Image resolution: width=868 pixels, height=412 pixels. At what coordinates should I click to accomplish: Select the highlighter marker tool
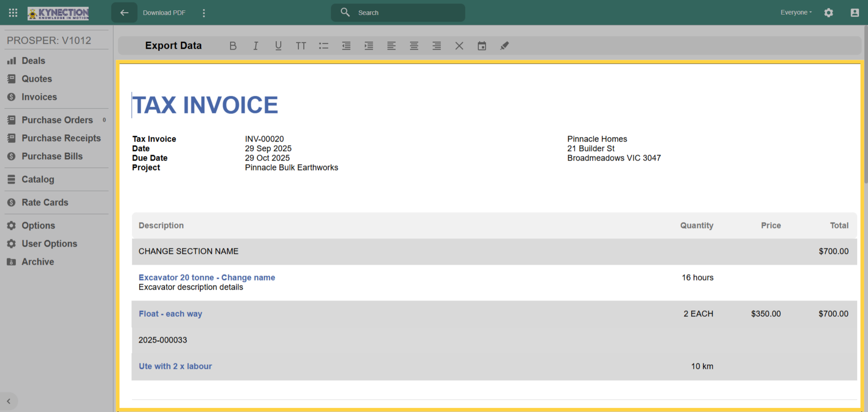coord(505,46)
